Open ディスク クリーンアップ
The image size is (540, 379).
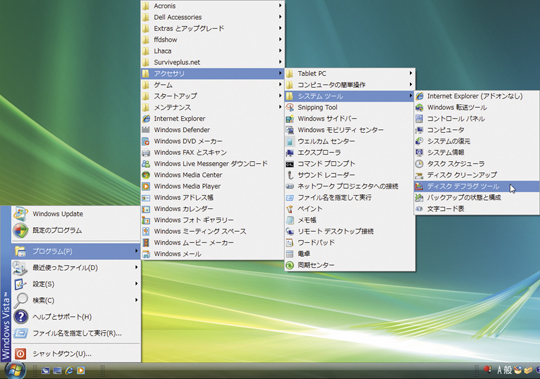tap(477, 175)
